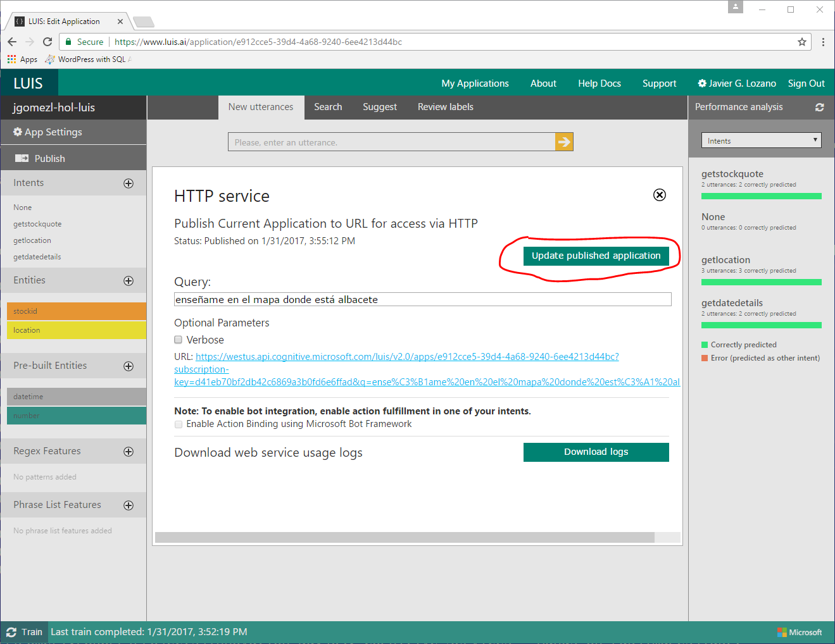835x644 pixels.
Task: Select the orange stockid entity
Action: click(x=77, y=311)
